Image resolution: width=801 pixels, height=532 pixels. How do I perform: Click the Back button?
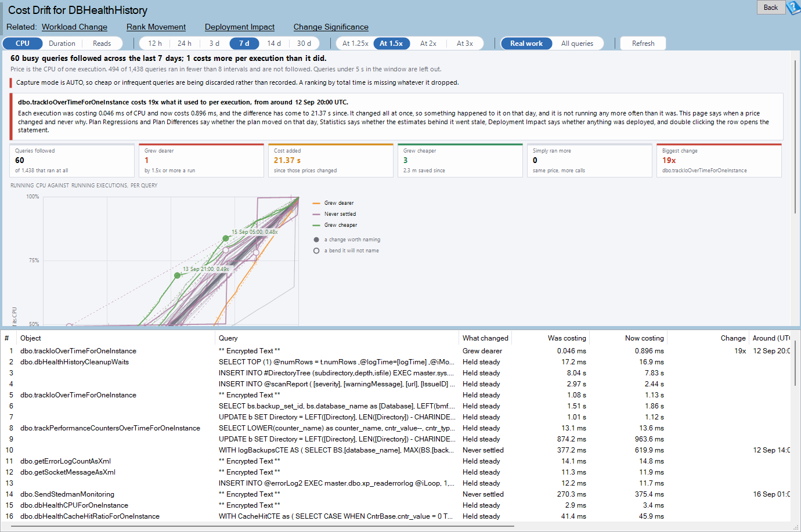771,8
